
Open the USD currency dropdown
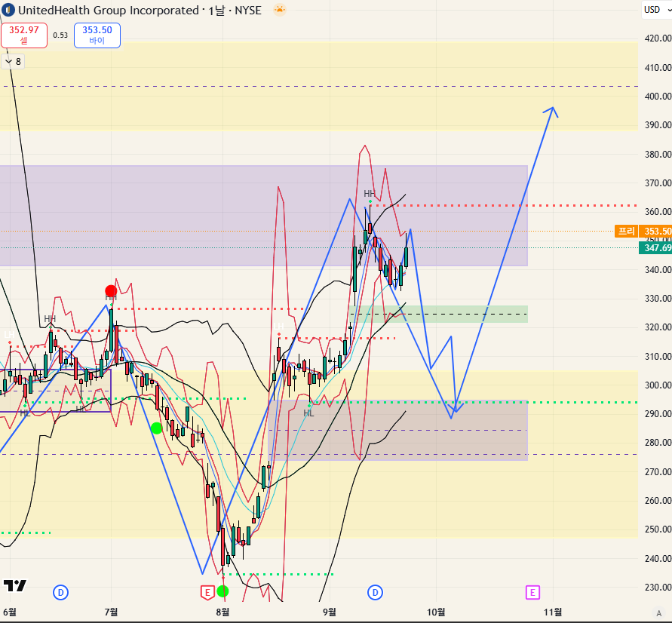(657, 9)
